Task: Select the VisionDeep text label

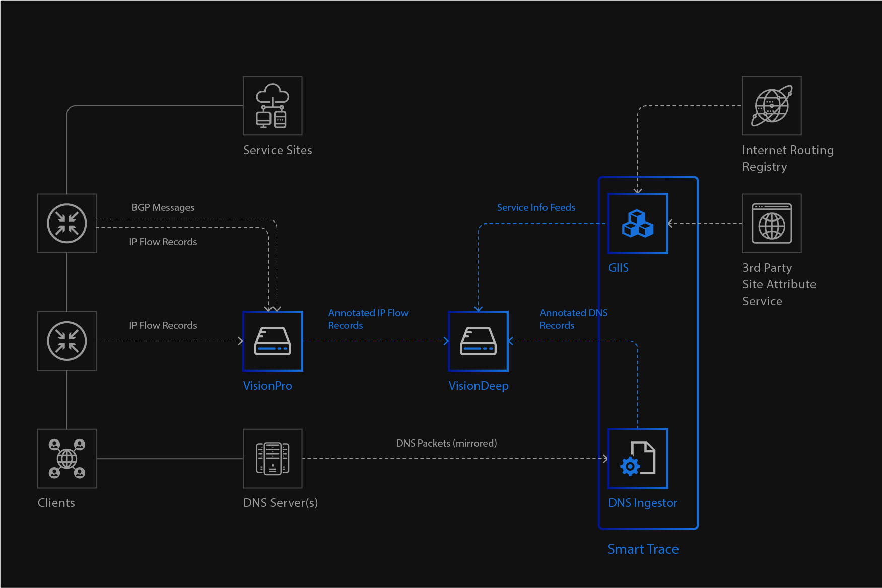Action: click(x=479, y=386)
